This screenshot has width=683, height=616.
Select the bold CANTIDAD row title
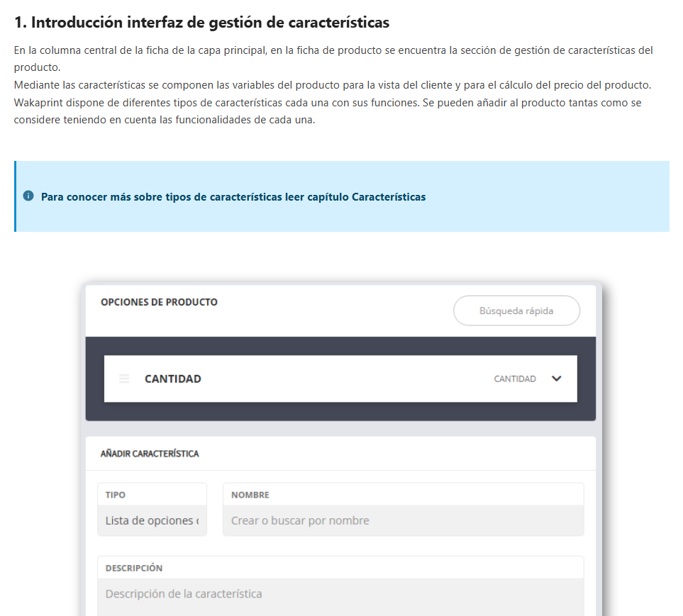click(x=173, y=379)
